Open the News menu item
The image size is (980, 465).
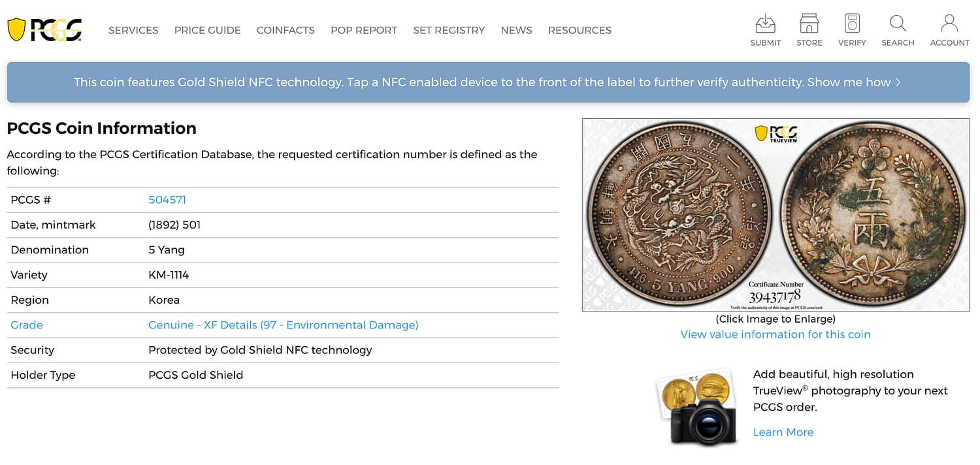(x=516, y=30)
